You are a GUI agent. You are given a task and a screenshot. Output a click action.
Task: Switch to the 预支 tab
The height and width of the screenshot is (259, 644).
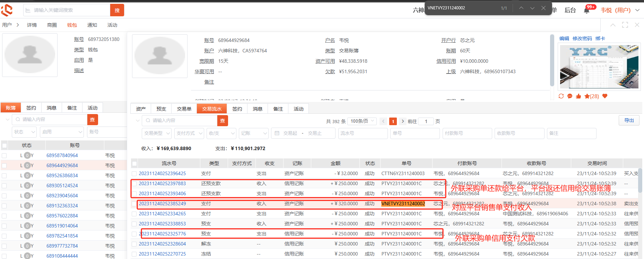161,109
